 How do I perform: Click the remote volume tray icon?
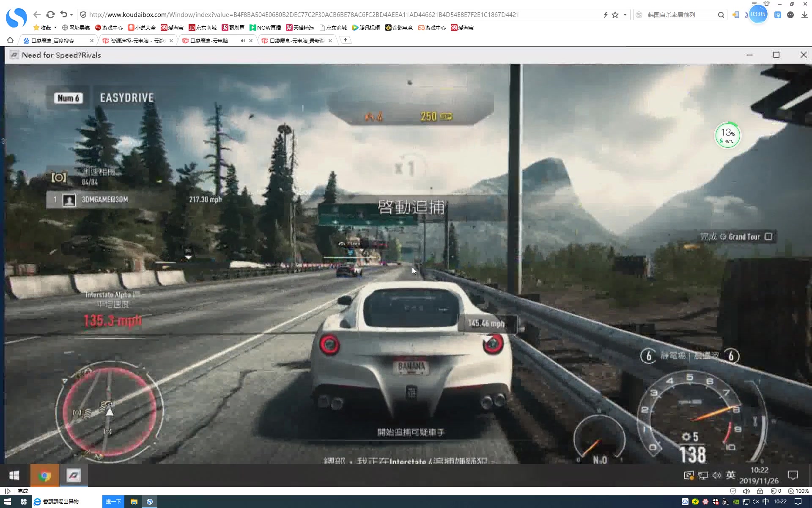coord(716,475)
